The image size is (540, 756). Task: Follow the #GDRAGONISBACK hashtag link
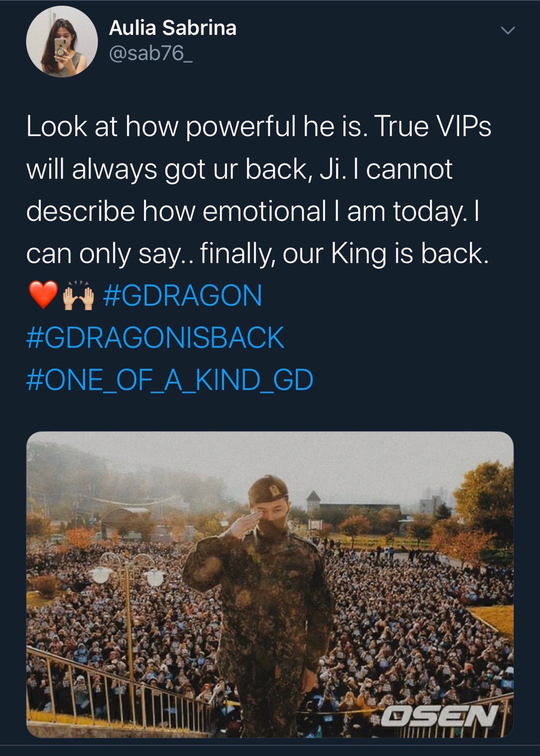tap(155, 338)
